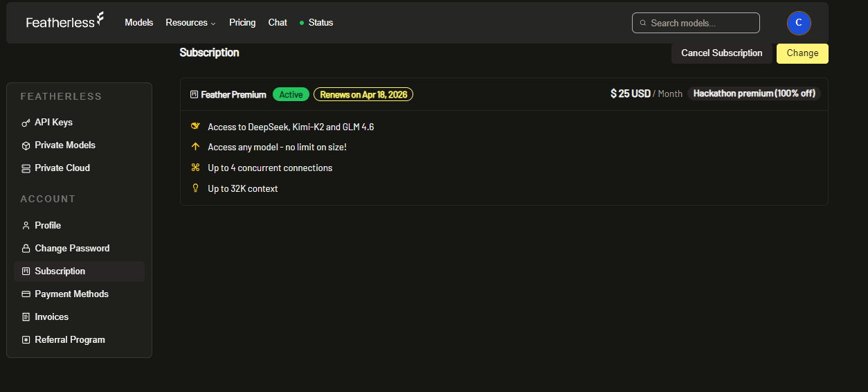Click the Featherless logo

(65, 21)
